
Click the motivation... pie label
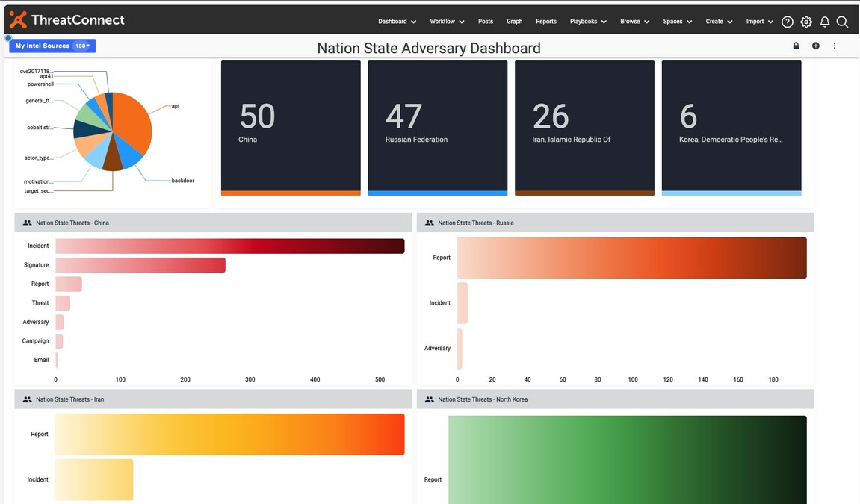point(38,181)
